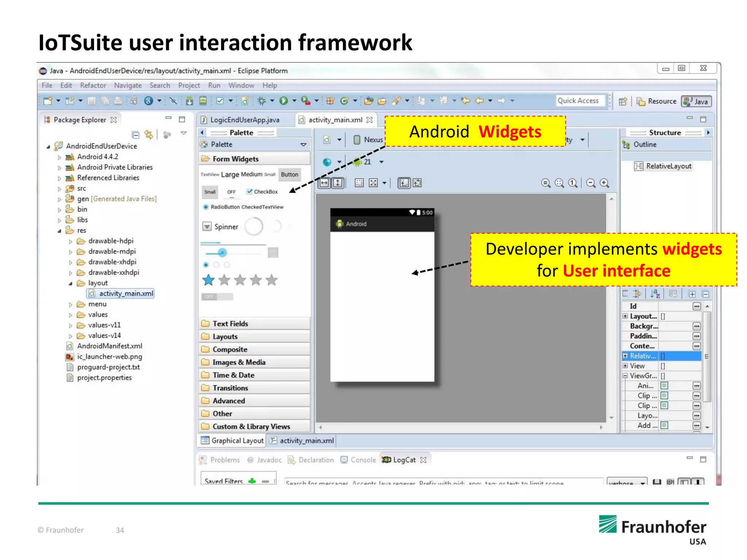Image resolution: width=747 pixels, height=560 pixels.
Task: Click the New wizard toolbar icon
Action: coord(48,101)
